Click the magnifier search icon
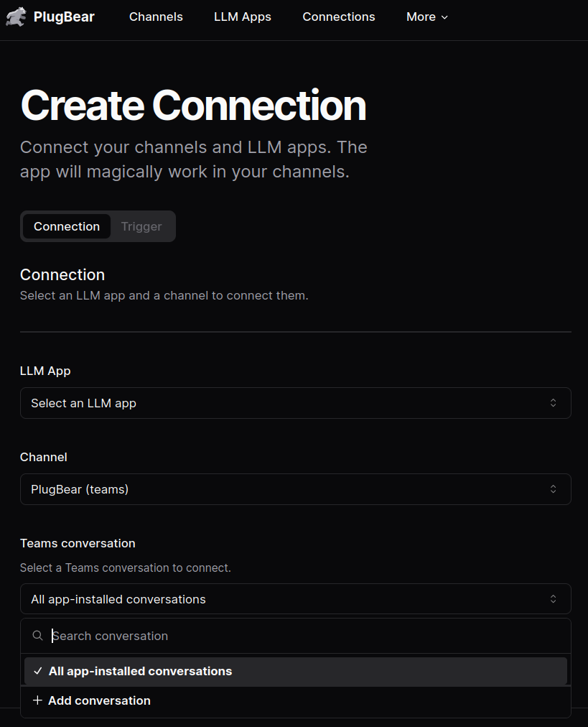 (38, 636)
